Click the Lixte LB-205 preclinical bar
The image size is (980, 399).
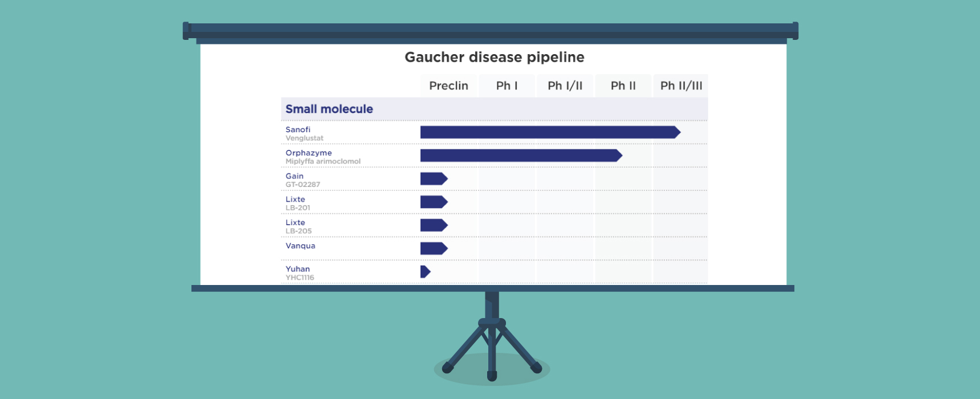pyautogui.click(x=434, y=225)
